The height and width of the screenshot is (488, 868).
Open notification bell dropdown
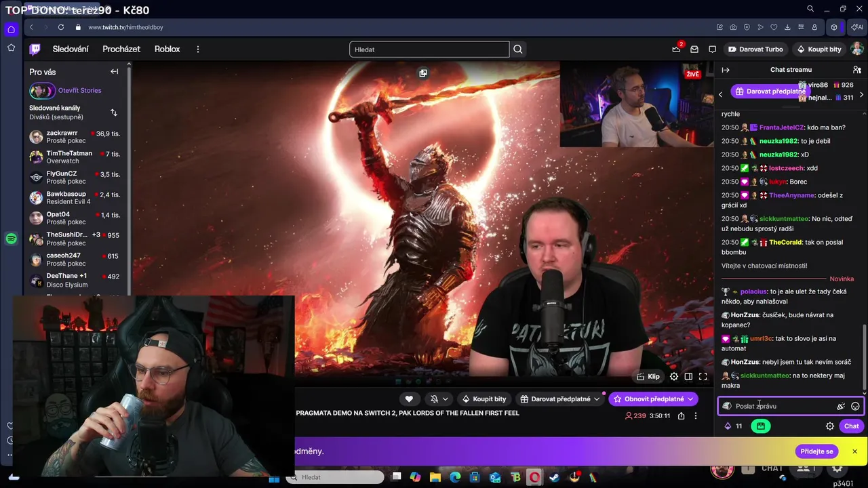point(439,399)
